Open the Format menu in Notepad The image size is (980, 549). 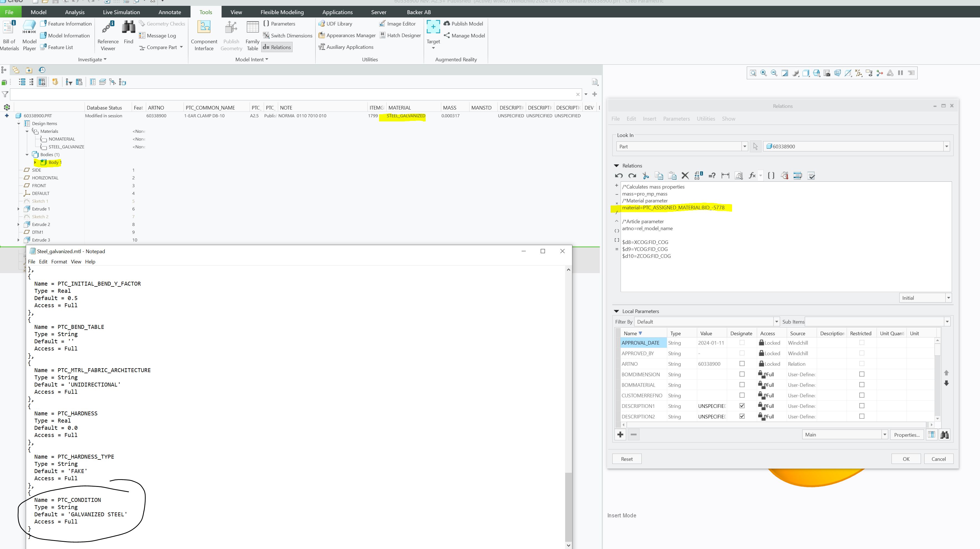59,262
